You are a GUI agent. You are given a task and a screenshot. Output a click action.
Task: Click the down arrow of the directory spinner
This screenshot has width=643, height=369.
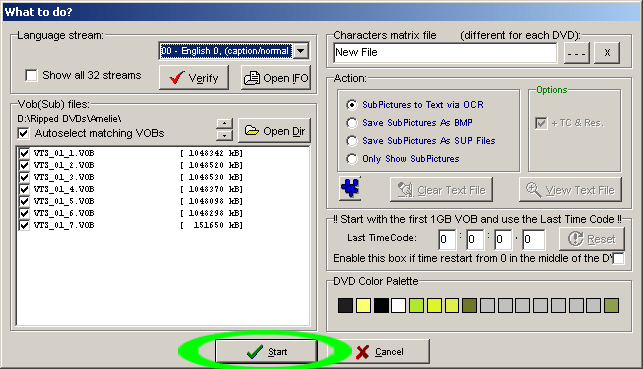tap(224, 135)
